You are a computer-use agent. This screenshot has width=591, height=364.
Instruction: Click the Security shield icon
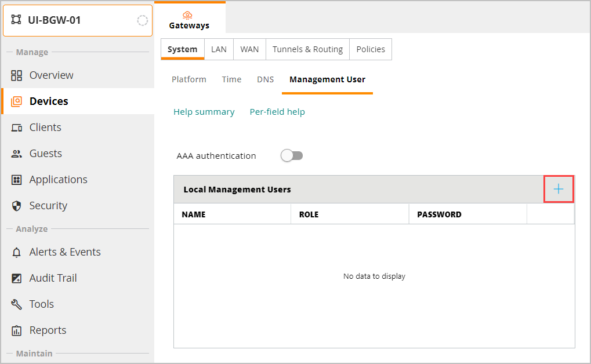click(17, 206)
